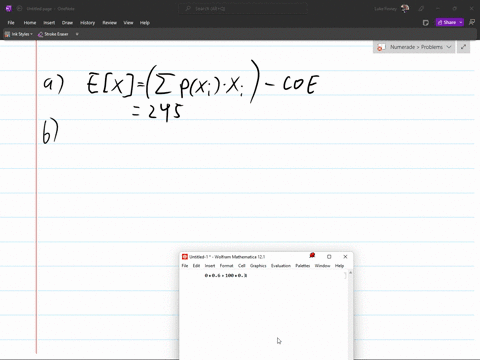Open Mathematica Help menu
480x360 pixels.
click(x=339, y=266)
